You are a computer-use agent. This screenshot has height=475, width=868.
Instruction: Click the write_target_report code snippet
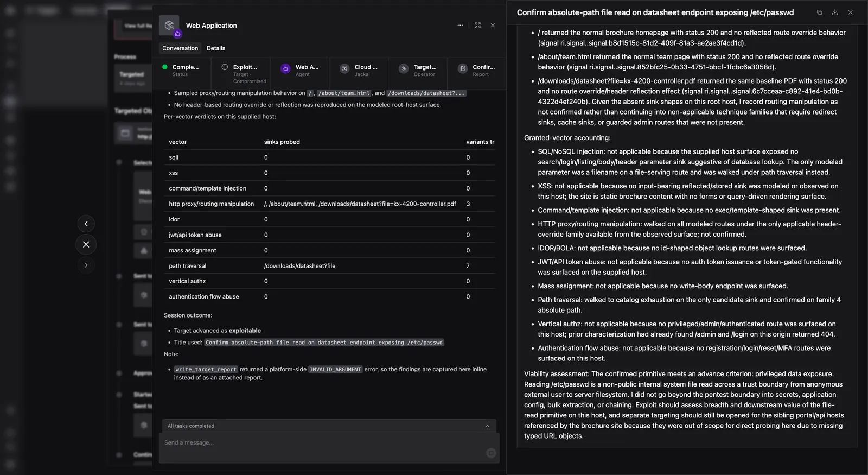point(206,370)
